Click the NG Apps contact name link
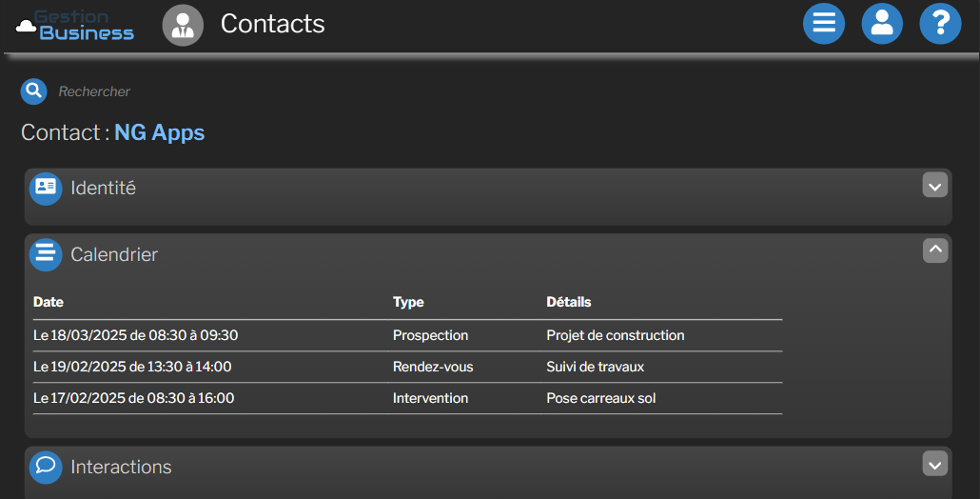Viewport: 980px width, 499px height. point(160,132)
